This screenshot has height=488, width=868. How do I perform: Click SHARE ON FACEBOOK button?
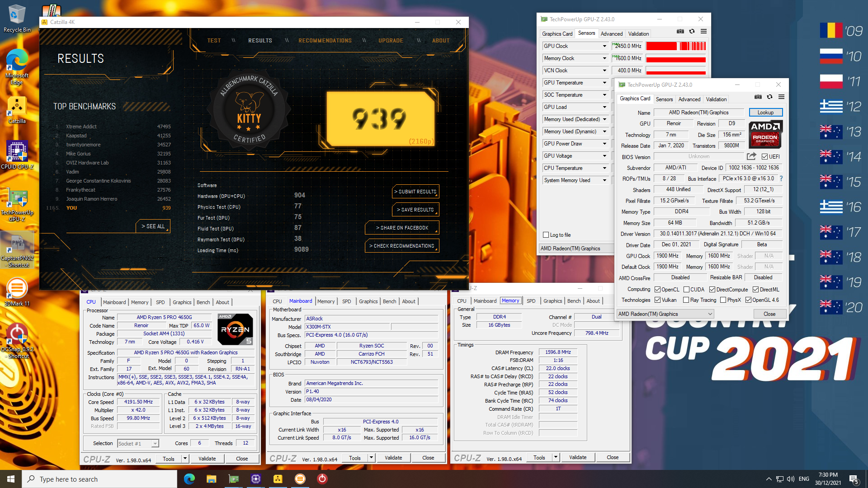coord(402,228)
